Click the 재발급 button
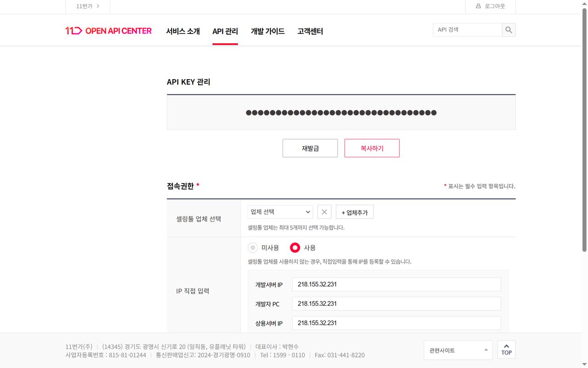Viewport: 588px width, 368px height. pyautogui.click(x=310, y=148)
